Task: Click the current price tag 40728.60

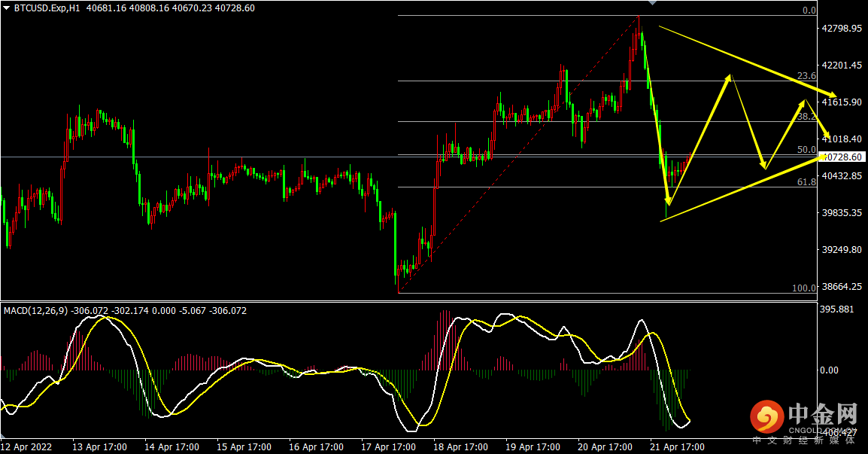Action: (842, 157)
